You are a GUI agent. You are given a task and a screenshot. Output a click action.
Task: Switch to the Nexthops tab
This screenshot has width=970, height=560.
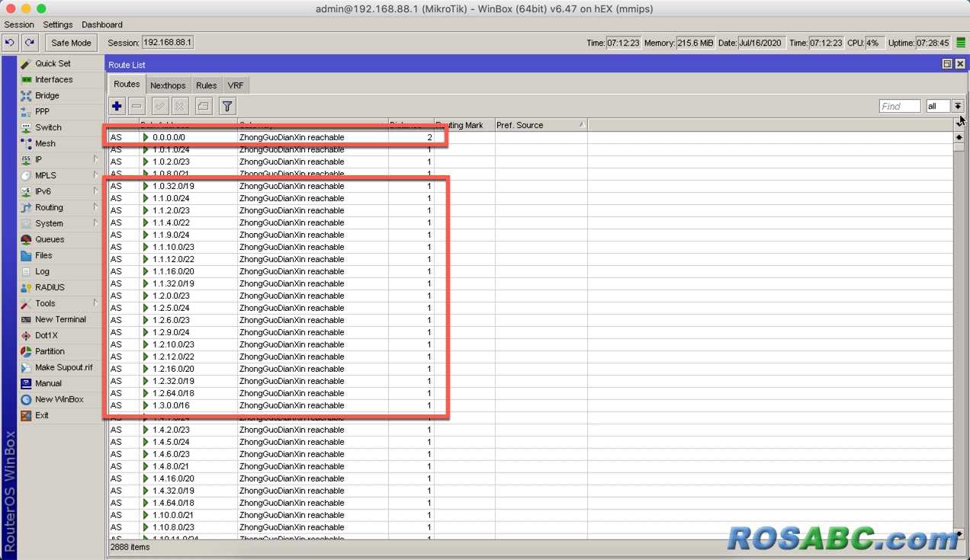[168, 85]
